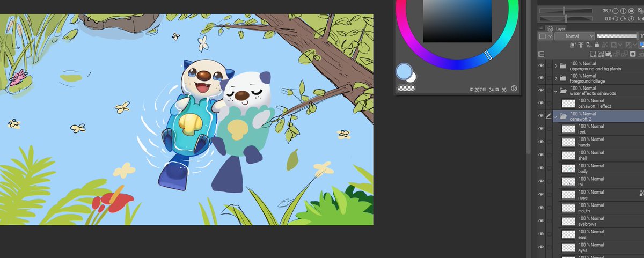Click the clip to layer below icon
Screen dimensions: 644x258
[573, 45]
